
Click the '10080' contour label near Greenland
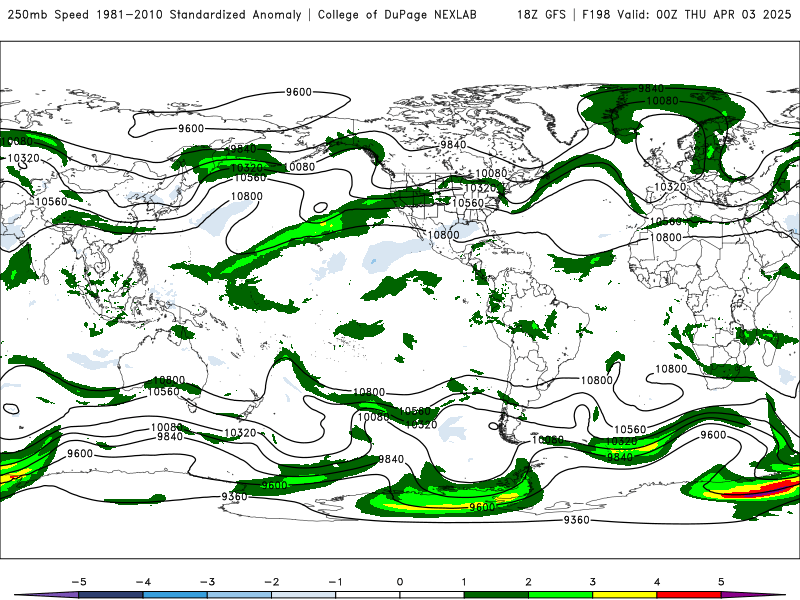662,101
